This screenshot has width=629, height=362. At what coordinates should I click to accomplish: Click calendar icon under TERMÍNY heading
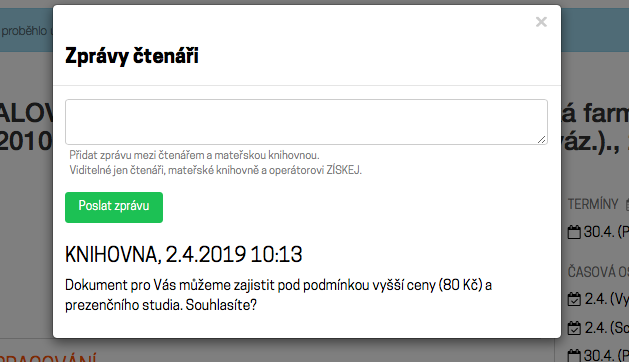574,232
